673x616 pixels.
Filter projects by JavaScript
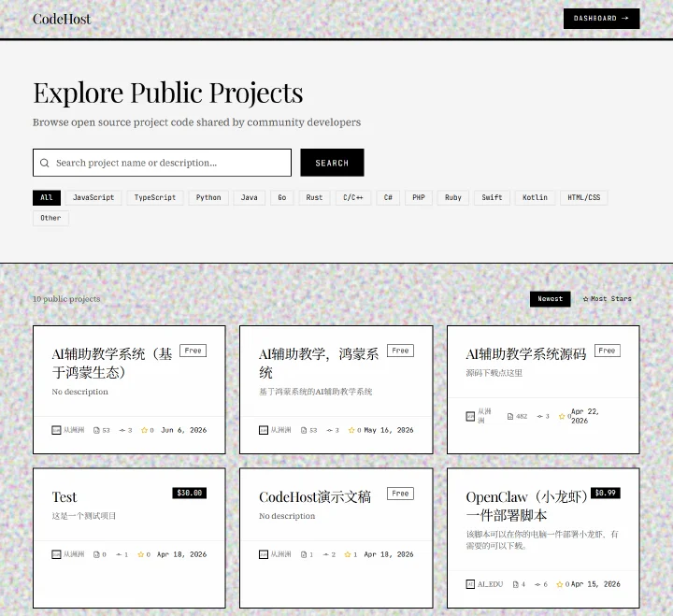[93, 197]
